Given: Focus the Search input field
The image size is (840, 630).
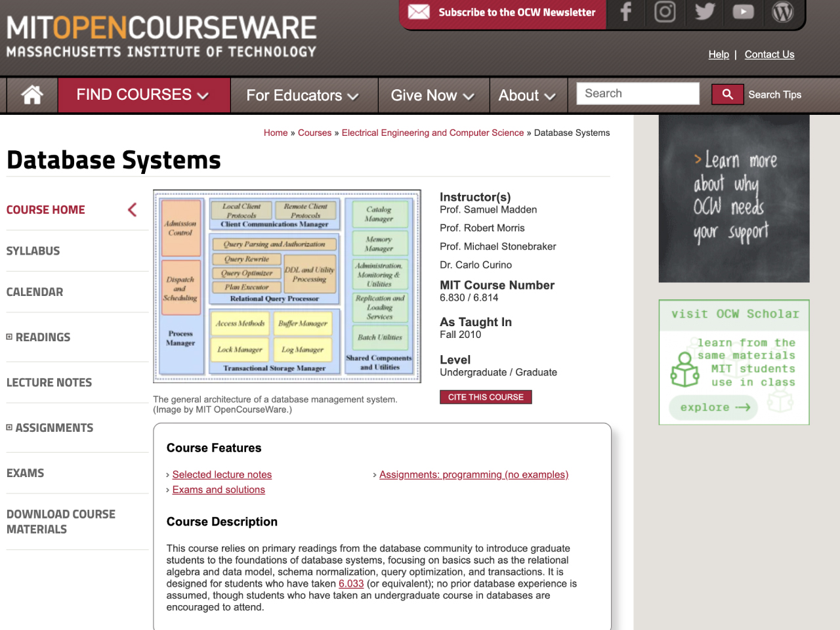Looking at the screenshot, I should [638, 93].
